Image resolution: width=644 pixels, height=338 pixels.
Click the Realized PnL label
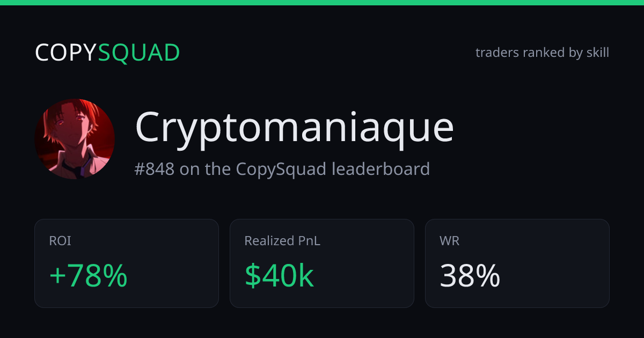click(x=282, y=241)
